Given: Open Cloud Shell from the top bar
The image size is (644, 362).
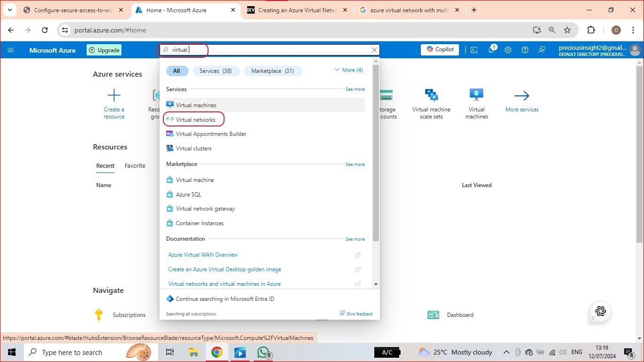Looking at the screenshot, I should click(x=474, y=50).
